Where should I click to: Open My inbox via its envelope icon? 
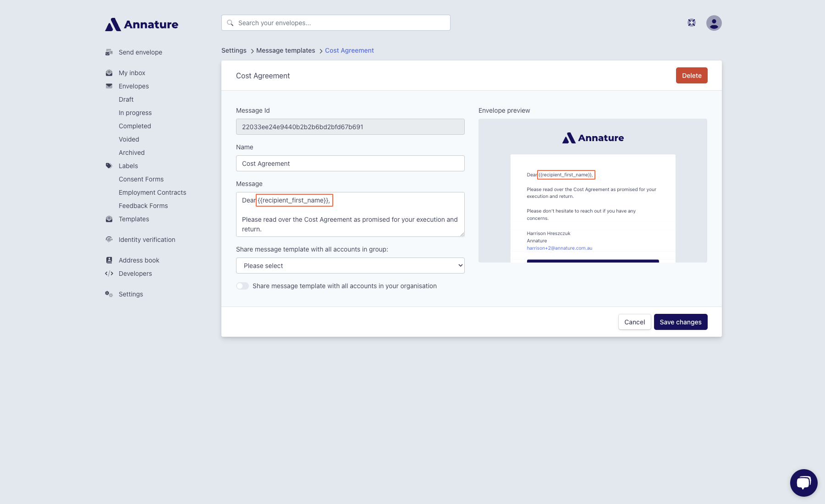coord(109,72)
